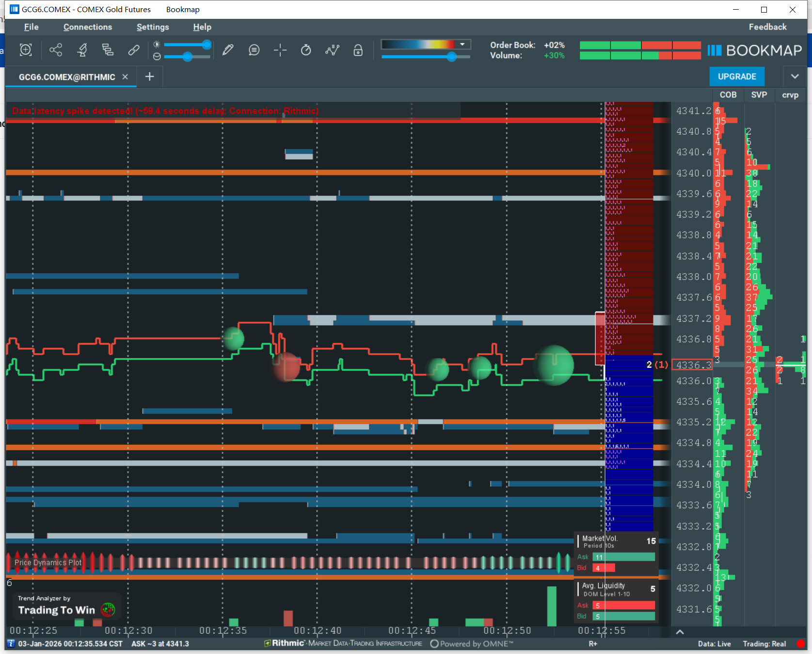Click the Feedback link
Image resolution: width=812 pixels, height=654 pixels.
click(767, 27)
